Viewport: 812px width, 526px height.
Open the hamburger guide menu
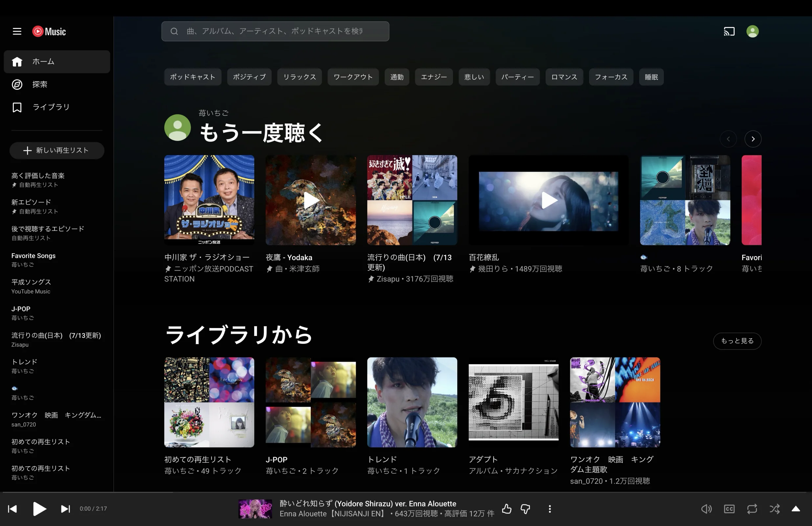pyautogui.click(x=17, y=32)
